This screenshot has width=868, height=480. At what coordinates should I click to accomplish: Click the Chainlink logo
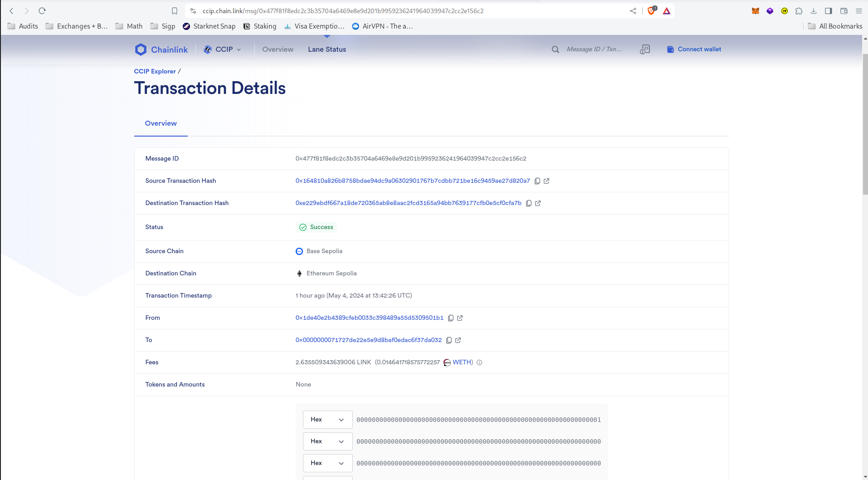(x=161, y=49)
